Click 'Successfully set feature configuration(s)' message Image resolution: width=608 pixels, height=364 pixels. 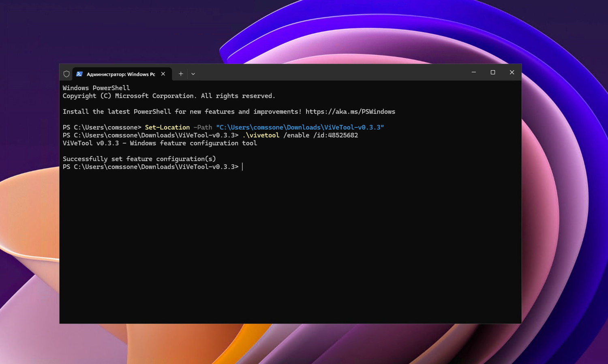tap(139, 159)
